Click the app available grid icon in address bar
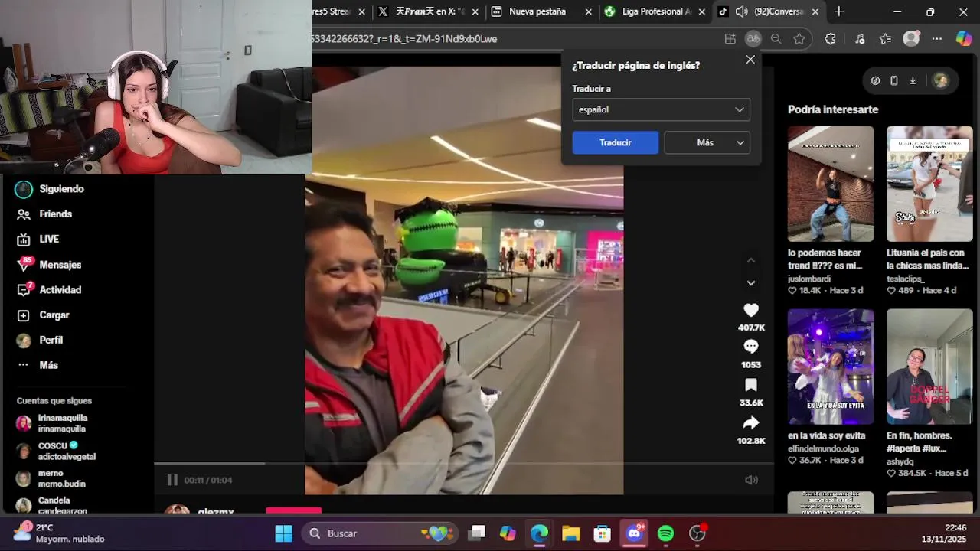The image size is (980, 551). tap(730, 39)
